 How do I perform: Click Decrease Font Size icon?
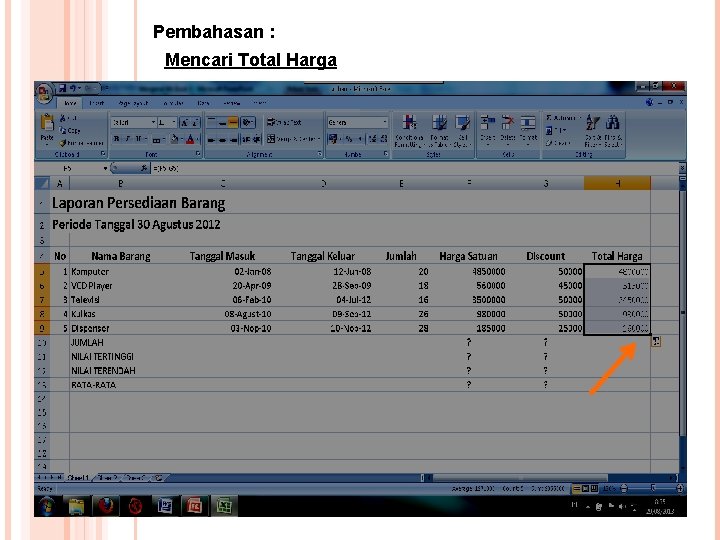click(x=195, y=123)
